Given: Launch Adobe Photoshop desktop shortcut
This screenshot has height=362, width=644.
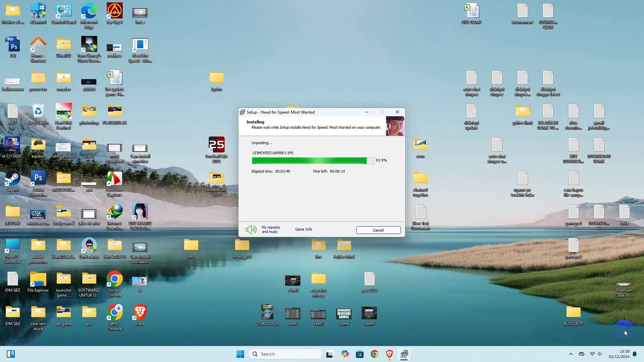Looking at the screenshot, I should (38, 184).
